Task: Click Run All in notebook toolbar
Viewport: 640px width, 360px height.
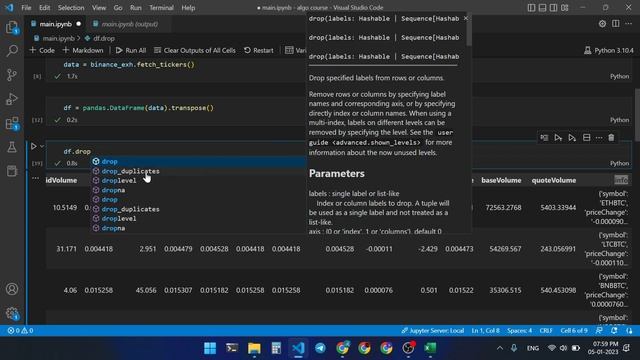Action: tap(131, 50)
